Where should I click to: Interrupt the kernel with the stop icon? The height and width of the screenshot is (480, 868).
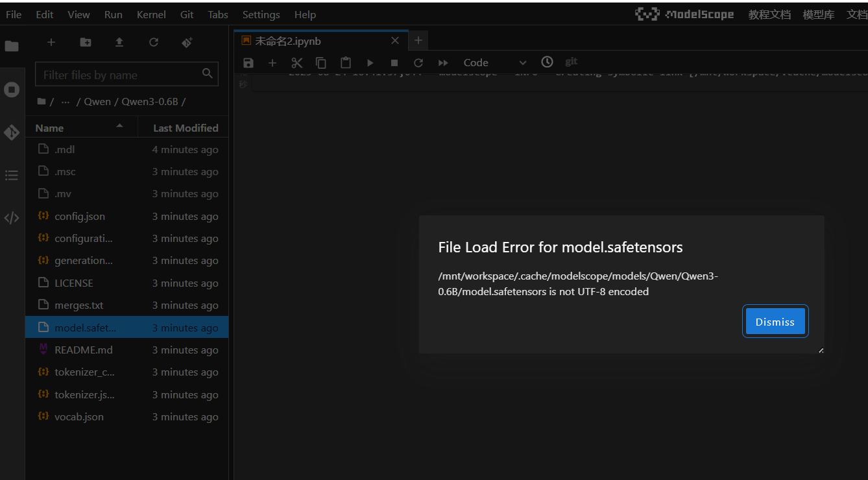click(x=394, y=63)
